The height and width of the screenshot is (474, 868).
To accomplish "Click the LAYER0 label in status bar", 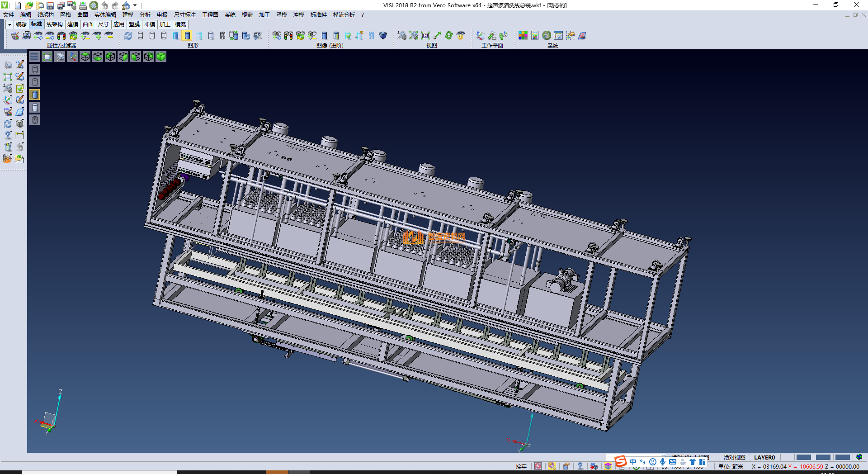I will pyautogui.click(x=764, y=457).
